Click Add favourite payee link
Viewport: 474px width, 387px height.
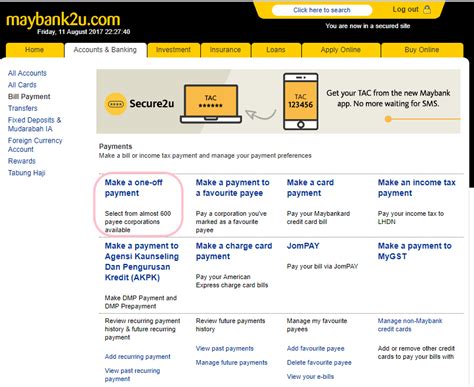316,348
